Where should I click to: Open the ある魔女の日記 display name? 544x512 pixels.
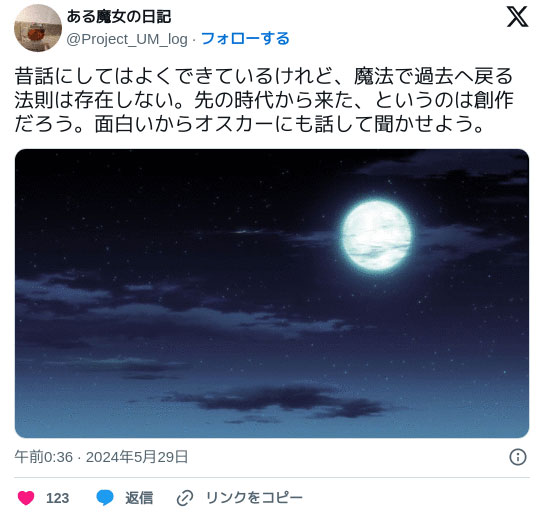pos(119,16)
